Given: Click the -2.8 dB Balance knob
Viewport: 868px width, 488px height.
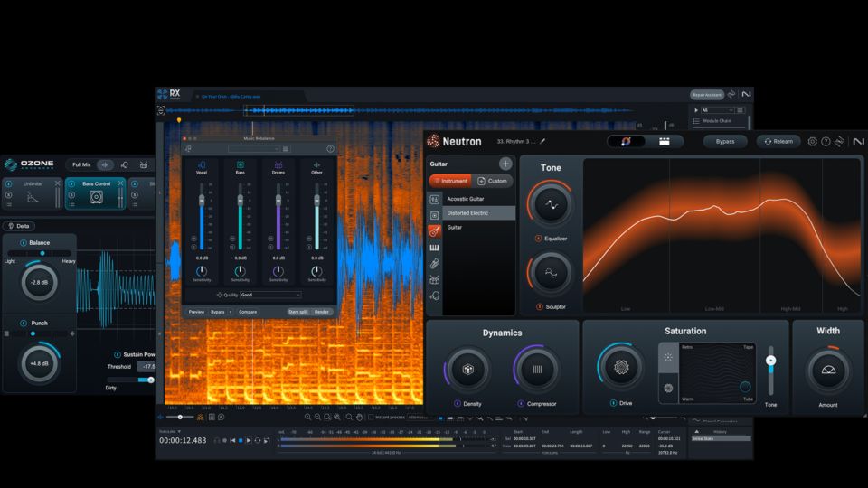Looking at the screenshot, I should 39,282.
